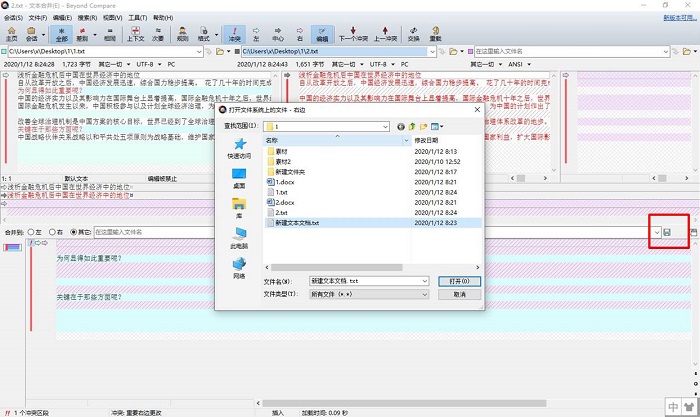Screen dimensions: 700x417
Task: Toggle the 编辑 edit toolbar icon
Action: 322,34
